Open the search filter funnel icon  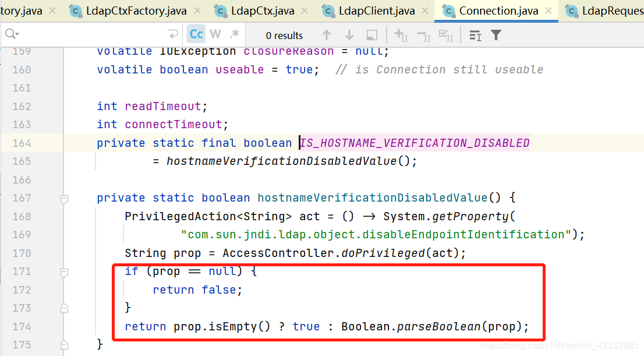(496, 36)
